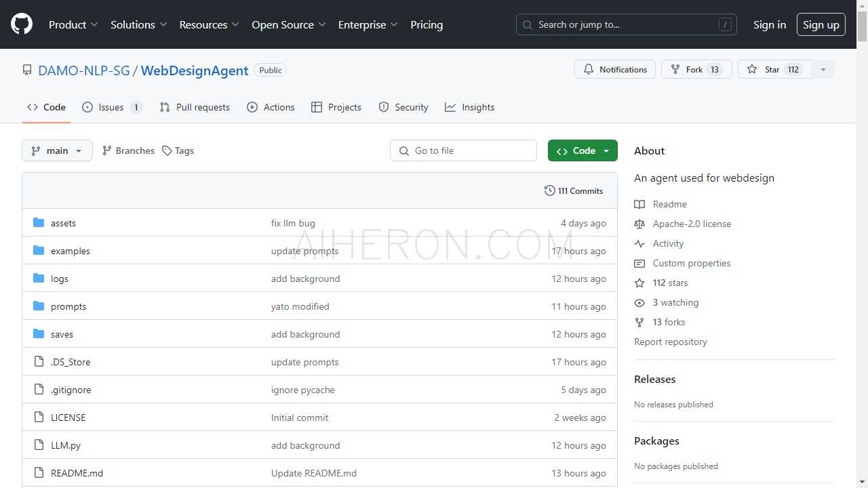Click the Apache-2.0 license scales icon

pyautogui.click(x=639, y=224)
